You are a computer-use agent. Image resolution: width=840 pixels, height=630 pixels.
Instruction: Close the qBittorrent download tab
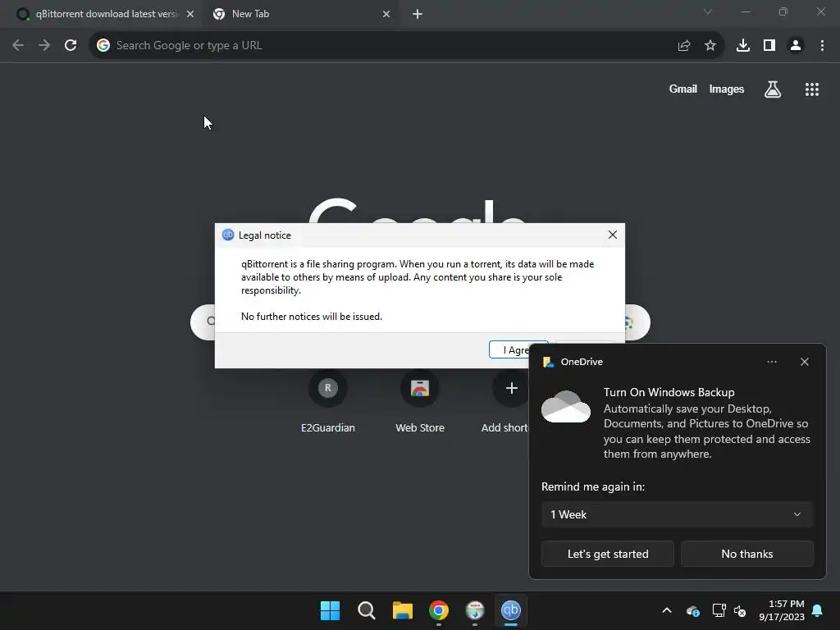coord(190,15)
